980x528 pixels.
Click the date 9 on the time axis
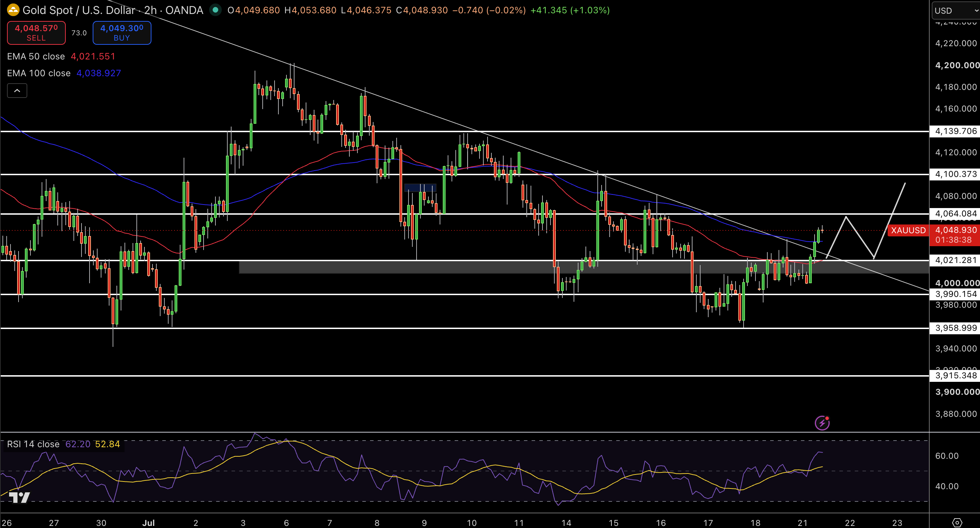[424, 523]
